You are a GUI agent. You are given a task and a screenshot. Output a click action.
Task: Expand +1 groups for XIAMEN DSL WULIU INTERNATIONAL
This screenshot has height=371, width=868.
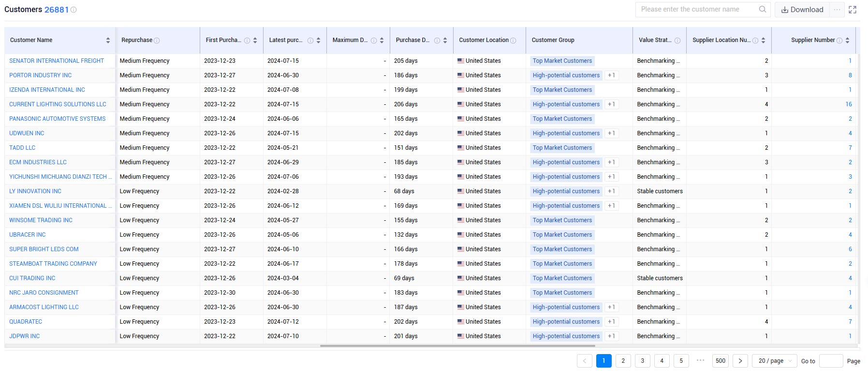coord(612,206)
